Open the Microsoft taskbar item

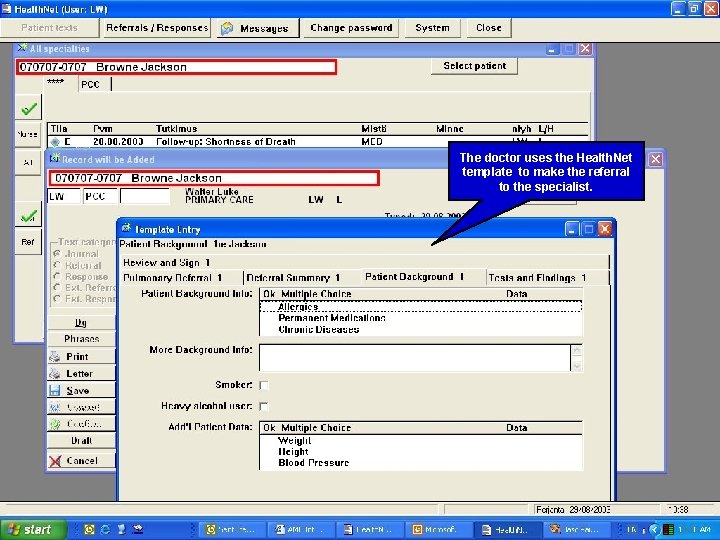(440, 529)
